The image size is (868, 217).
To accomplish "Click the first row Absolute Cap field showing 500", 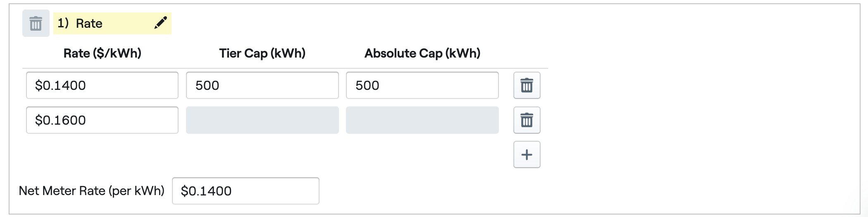I will pyautogui.click(x=422, y=85).
